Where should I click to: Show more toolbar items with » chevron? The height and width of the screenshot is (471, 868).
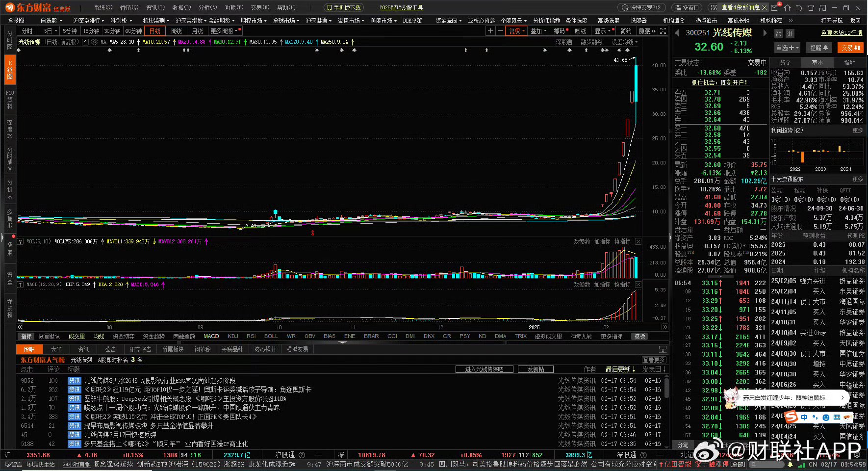(791, 21)
